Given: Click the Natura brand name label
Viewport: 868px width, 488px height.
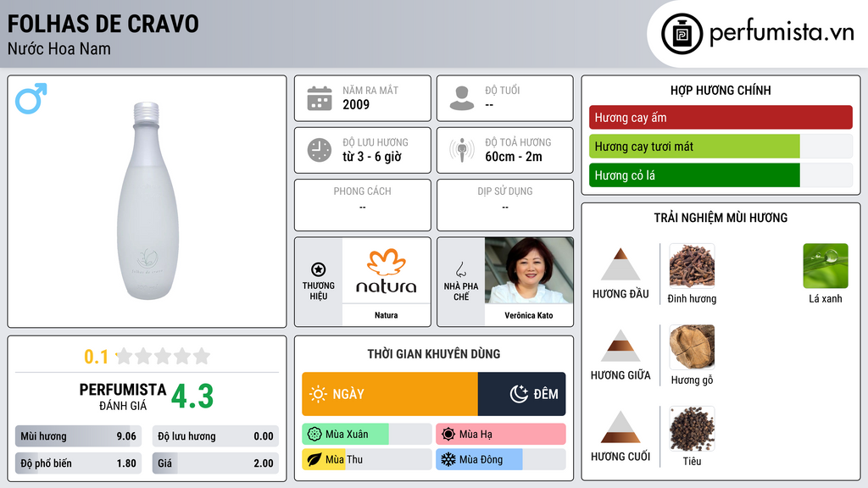Looking at the screenshot, I should 386,315.
